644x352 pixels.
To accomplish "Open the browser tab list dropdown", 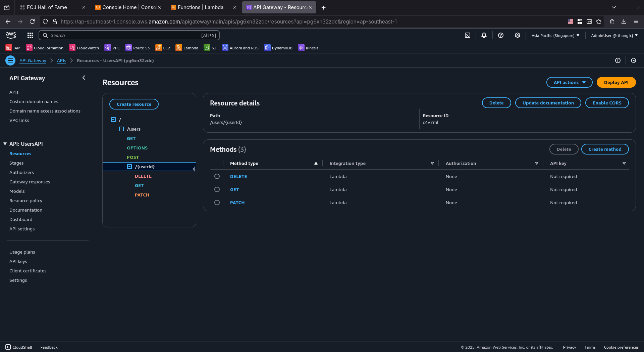I will click(x=614, y=7).
